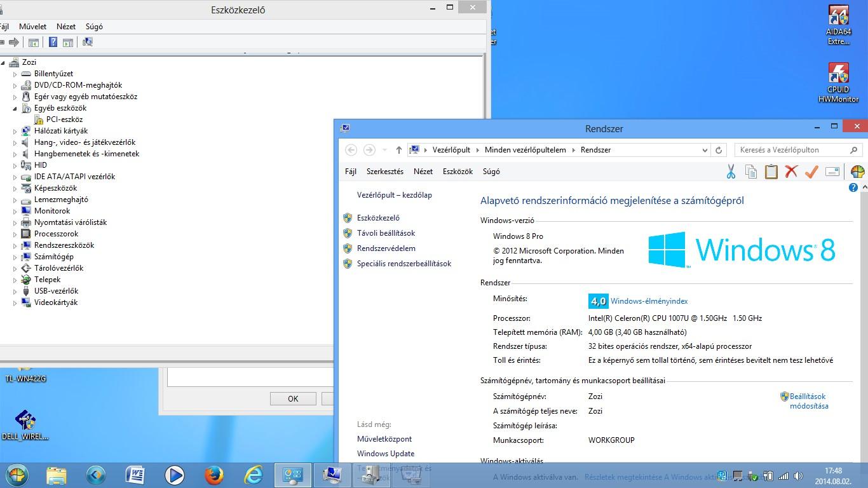This screenshot has width=868, height=488.
Task: Open Eszközök menu in Rendszer window
Action: [458, 172]
